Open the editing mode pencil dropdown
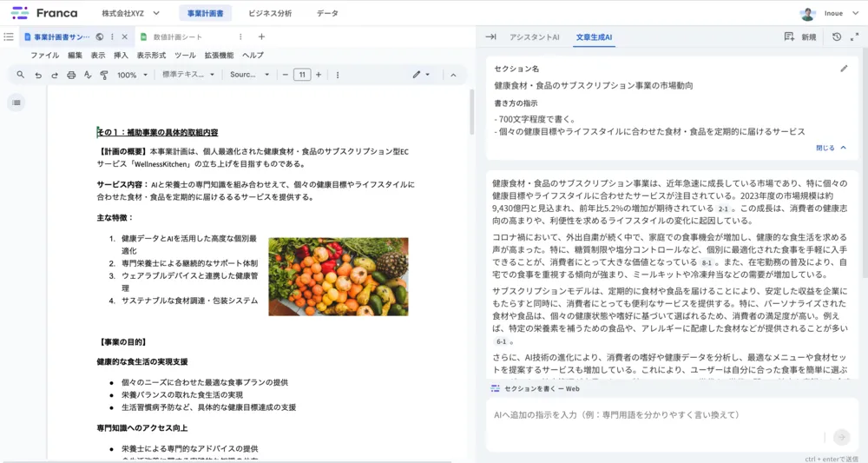The width and height of the screenshot is (868, 463). (421, 75)
